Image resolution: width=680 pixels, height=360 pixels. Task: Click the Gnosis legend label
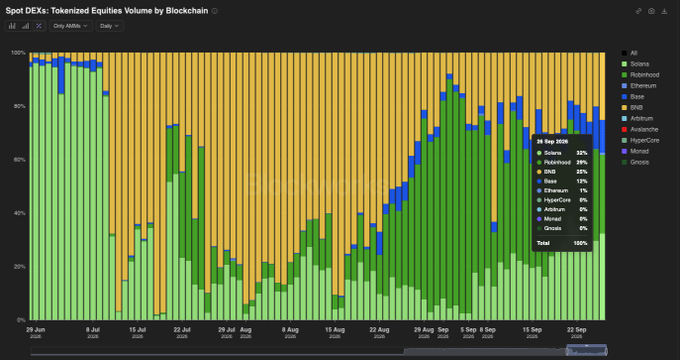pos(640,162)
